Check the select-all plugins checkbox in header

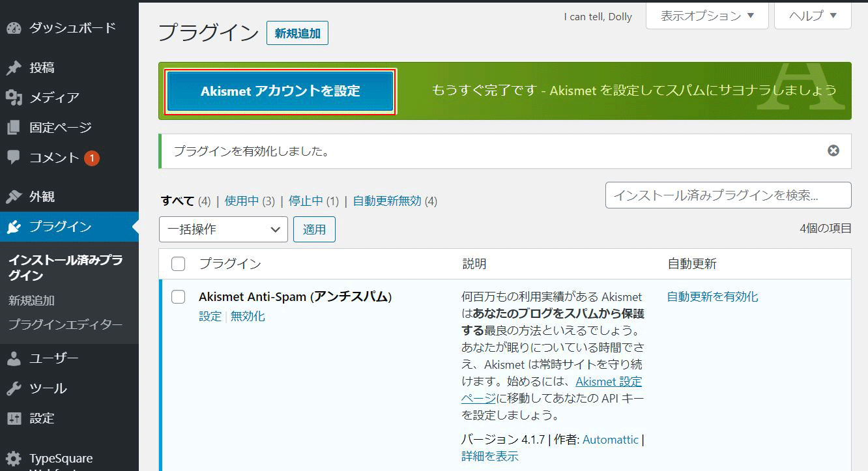pyautogui.click(x=178, y=264)
